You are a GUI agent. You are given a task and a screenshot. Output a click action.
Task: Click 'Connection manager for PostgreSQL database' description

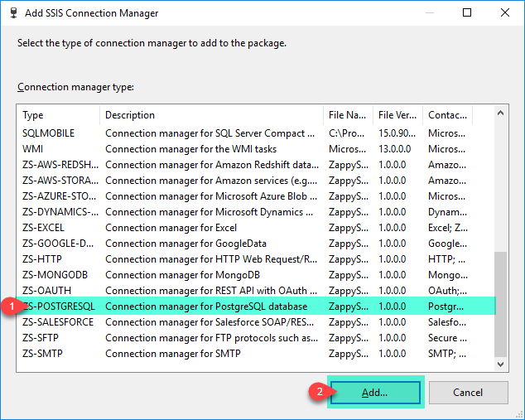point(206,307)
